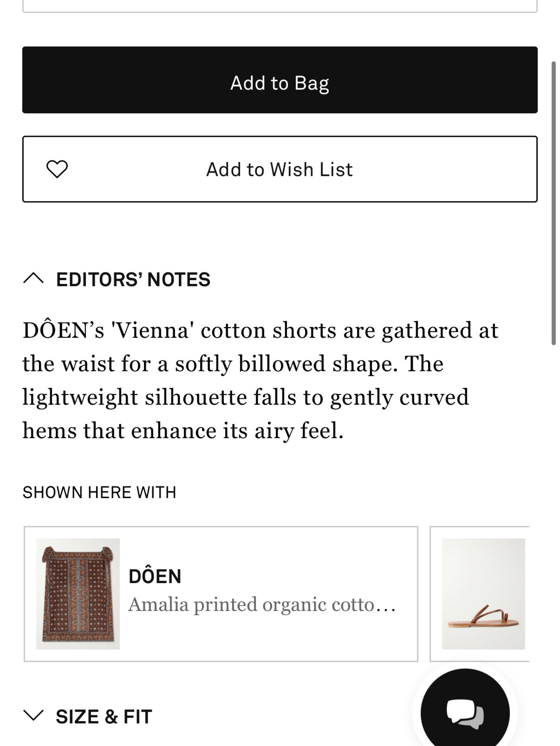Open the Amalia printed top thumbnail
Screen dimensions: 560x746
point(78,594)
